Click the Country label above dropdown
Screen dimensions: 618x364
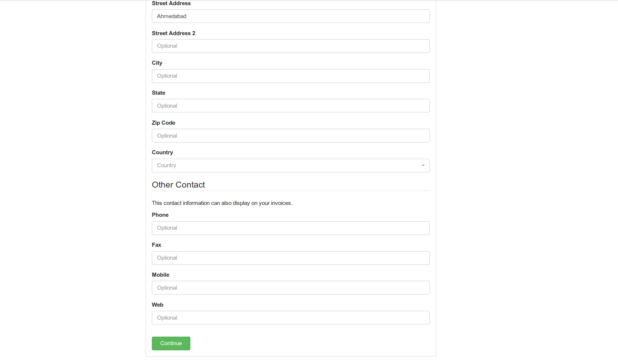(x=162, y=152)
